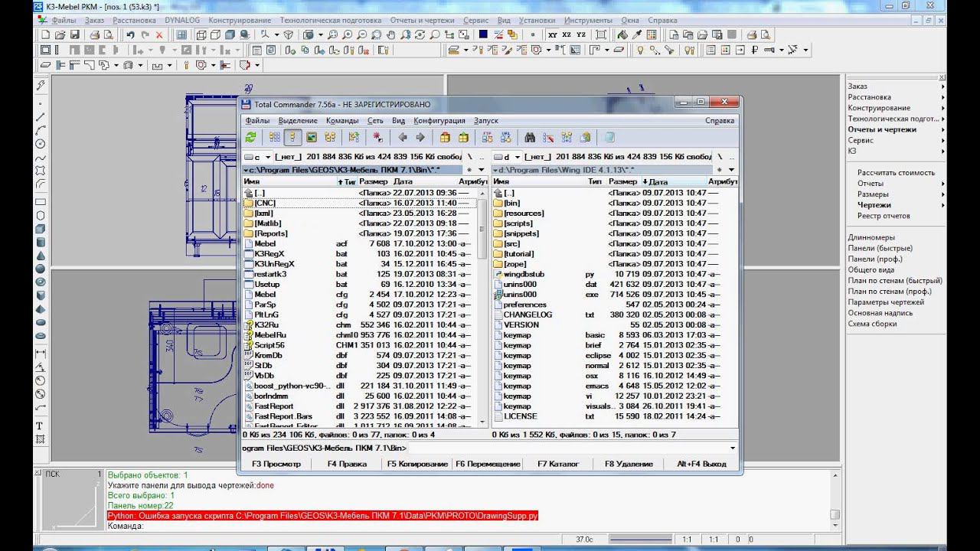
Task: Click the red X delete icon in K3 toolbar
Action: (x=158, y=34)
